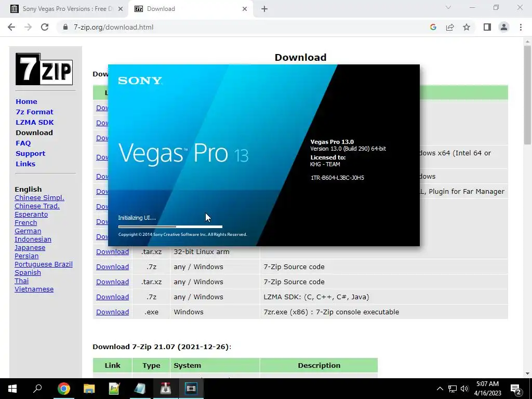Open Chrome from the taskbar
This screenshot has width=532, height=399.
coord(63,389)
